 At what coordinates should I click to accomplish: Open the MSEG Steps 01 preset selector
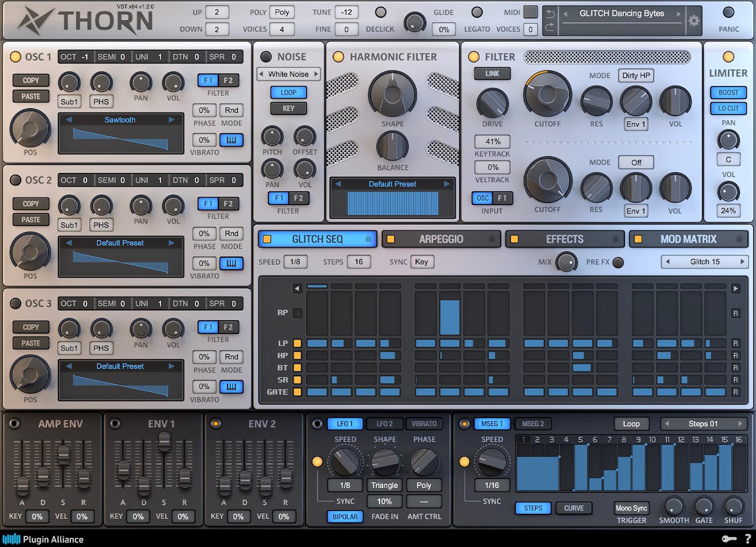[x=703, y=424]
